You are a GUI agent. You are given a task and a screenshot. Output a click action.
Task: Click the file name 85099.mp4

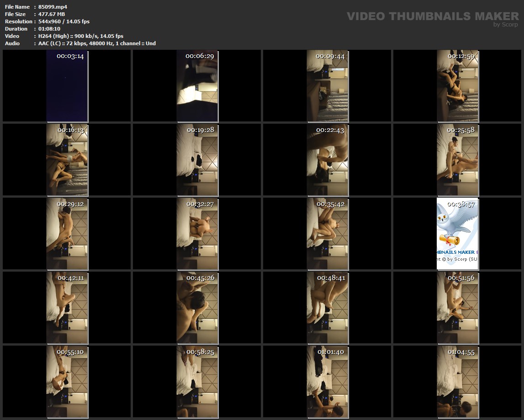(53, 7)
